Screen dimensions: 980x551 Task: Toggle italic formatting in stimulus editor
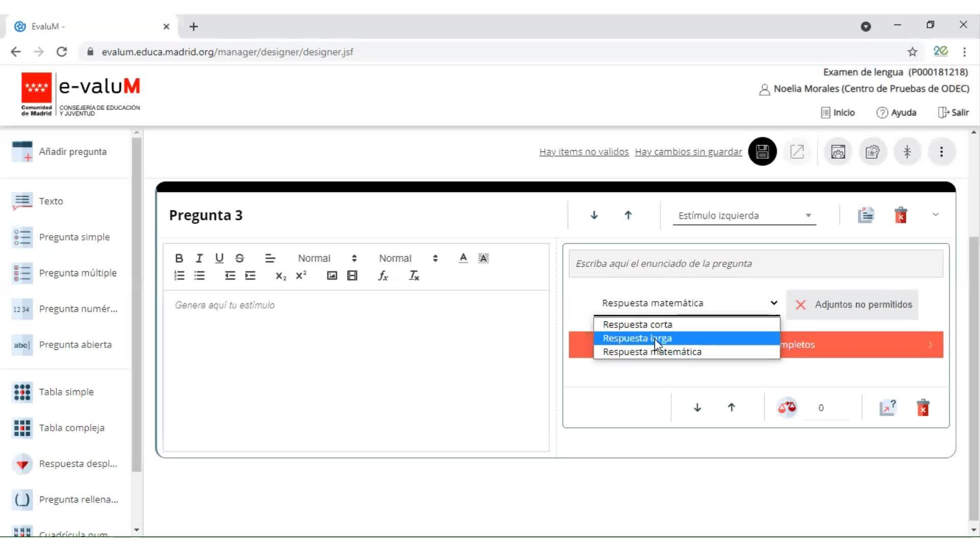(199, 258)
